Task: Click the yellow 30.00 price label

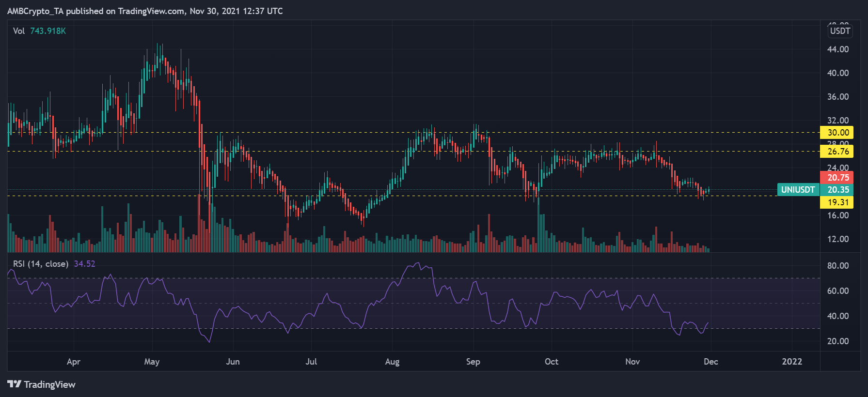Action: tap(836, 133)
